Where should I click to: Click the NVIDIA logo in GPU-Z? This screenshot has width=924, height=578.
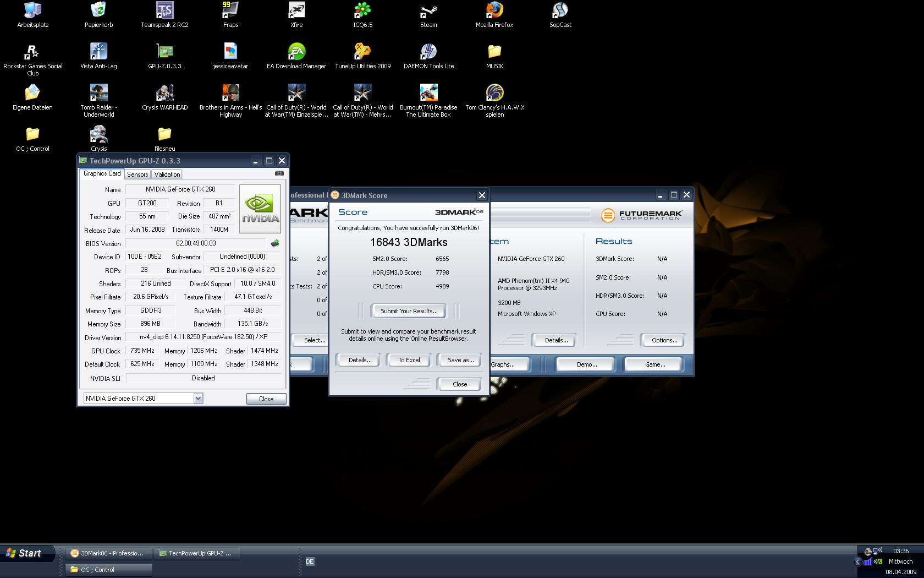260,209
